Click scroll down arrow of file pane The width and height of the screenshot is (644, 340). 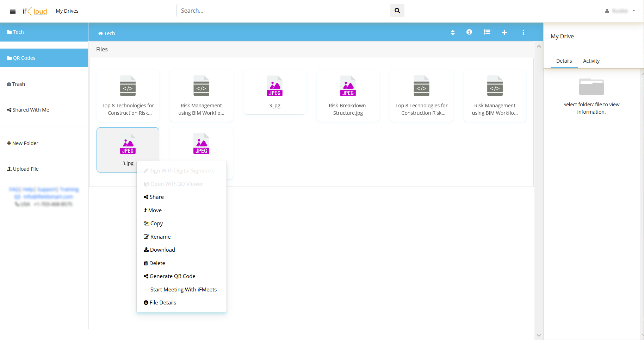tap(539, 335)
